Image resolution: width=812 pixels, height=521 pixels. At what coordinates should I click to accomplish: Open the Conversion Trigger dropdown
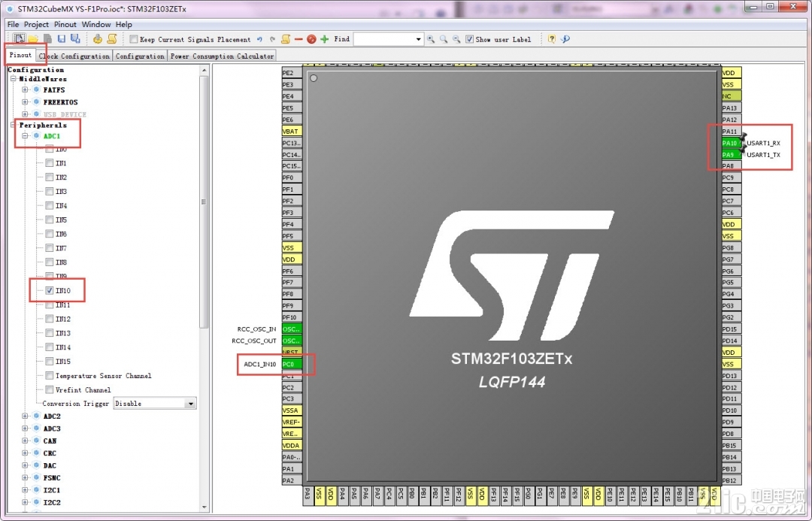point(155,404)
